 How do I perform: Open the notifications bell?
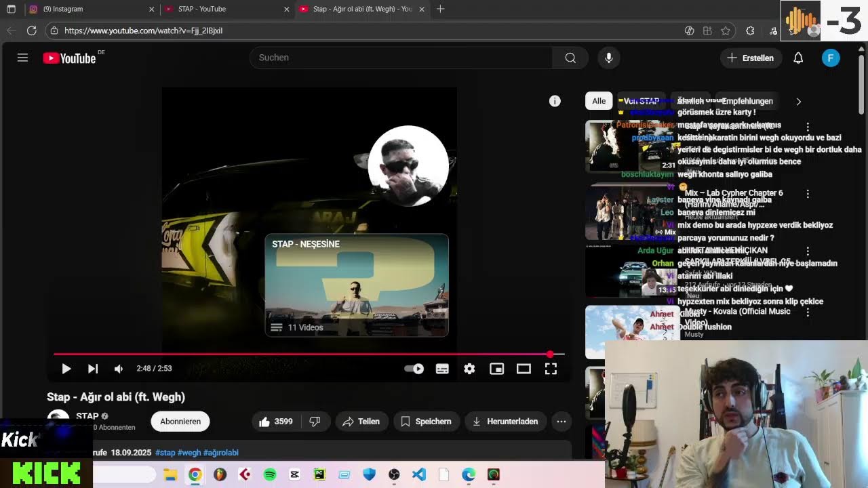pos(798,58)
